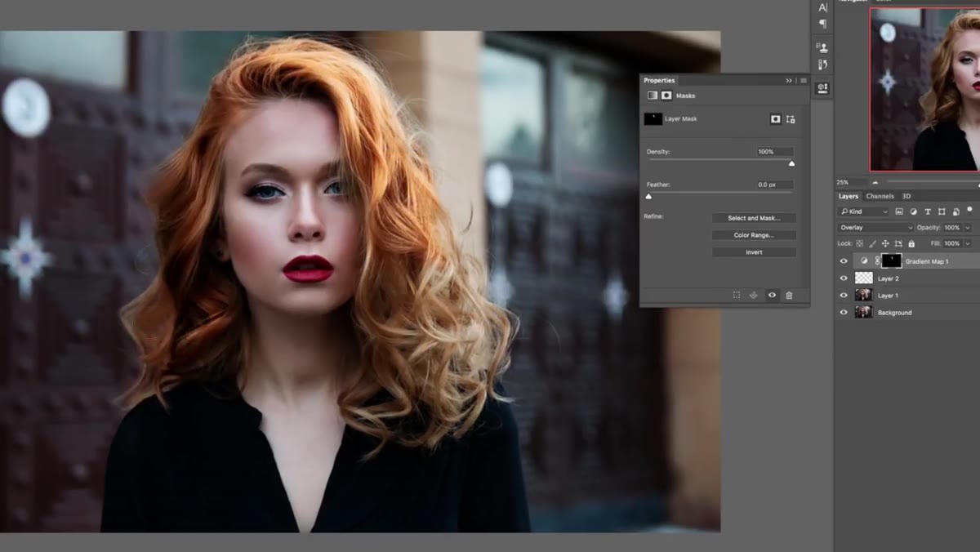Toggle the layer filtering on/off switch
This screenshot has height=552, width=980.
pyautogui.click(x=969, y=210)
